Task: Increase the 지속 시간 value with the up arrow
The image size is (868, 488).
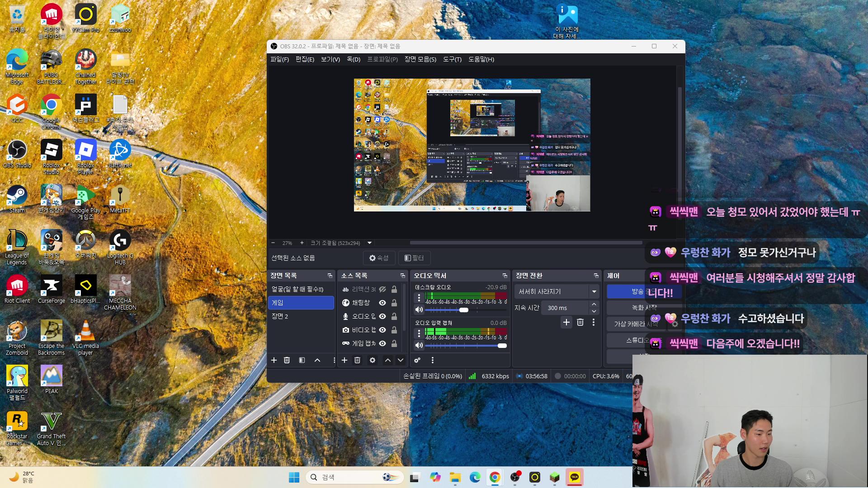Action: (594, 305)
